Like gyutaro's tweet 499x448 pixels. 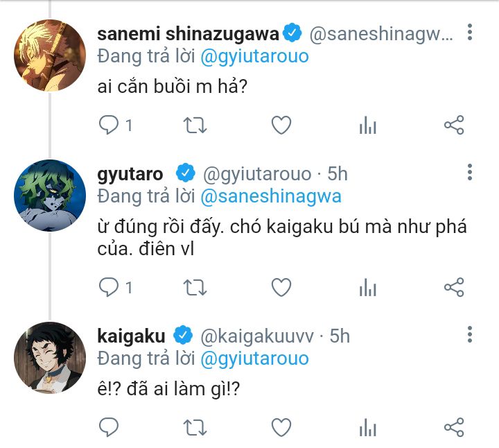(281, 287)
